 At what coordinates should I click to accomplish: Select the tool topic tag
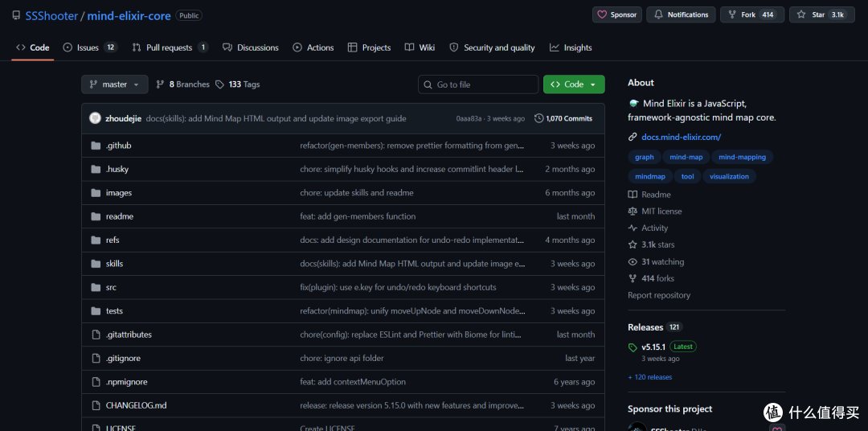pyautogui.click(x=687, y=177)
